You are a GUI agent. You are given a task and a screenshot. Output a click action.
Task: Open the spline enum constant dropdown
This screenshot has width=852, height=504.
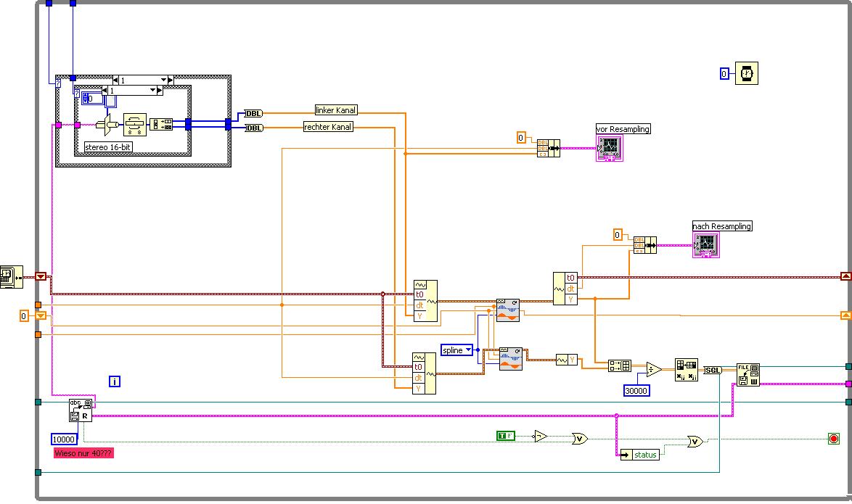(468, 350)
